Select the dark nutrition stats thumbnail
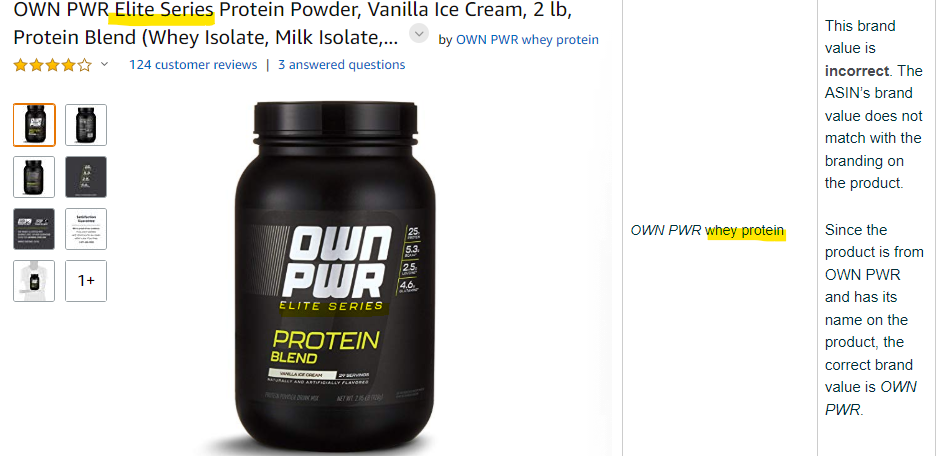This screenshot has width=937, height=456. tap(86, 177)
